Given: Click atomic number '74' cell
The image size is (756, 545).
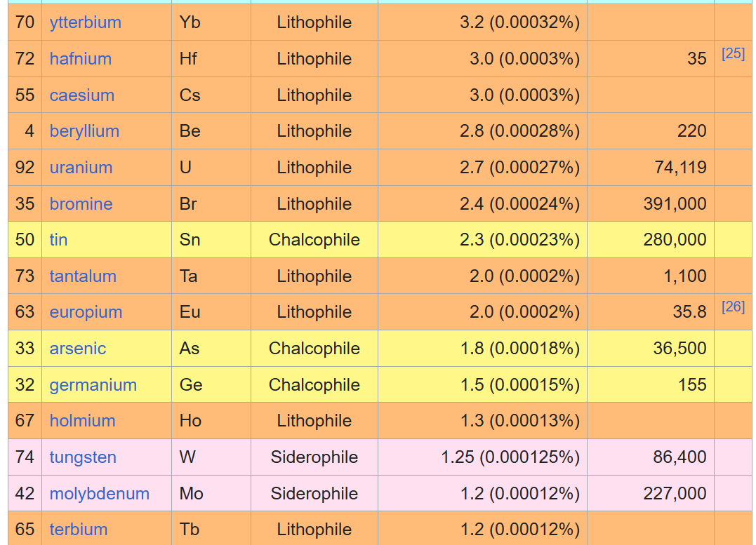Looking at the screenshot, I should click(x=25, y=457).
